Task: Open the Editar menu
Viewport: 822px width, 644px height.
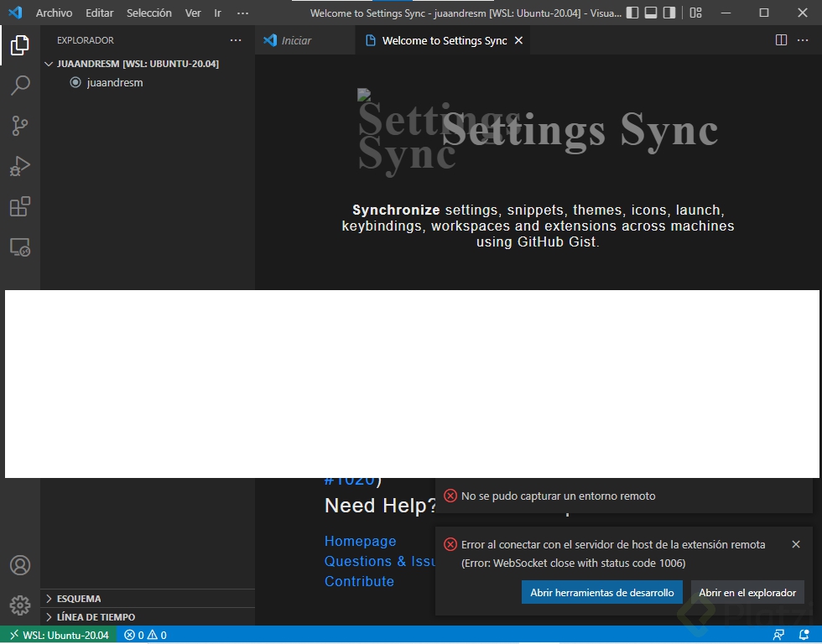Action: click(x=100, y=13)
